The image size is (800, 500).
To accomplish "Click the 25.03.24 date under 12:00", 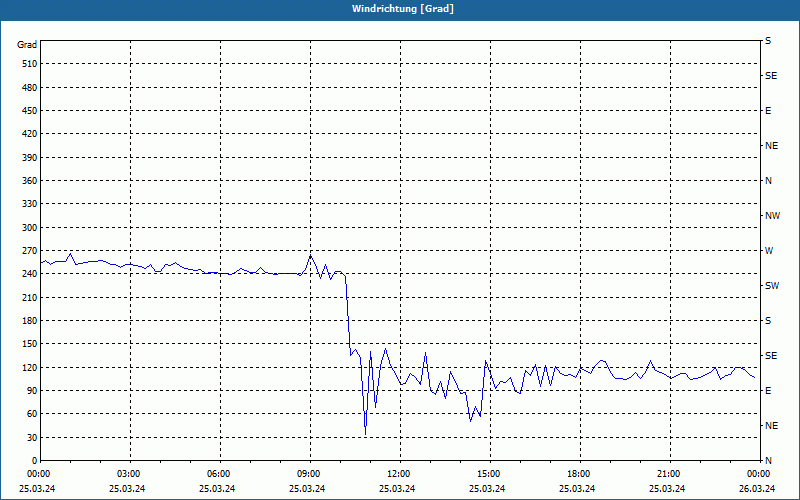I will pyautogui.click(x=397, y=489).
